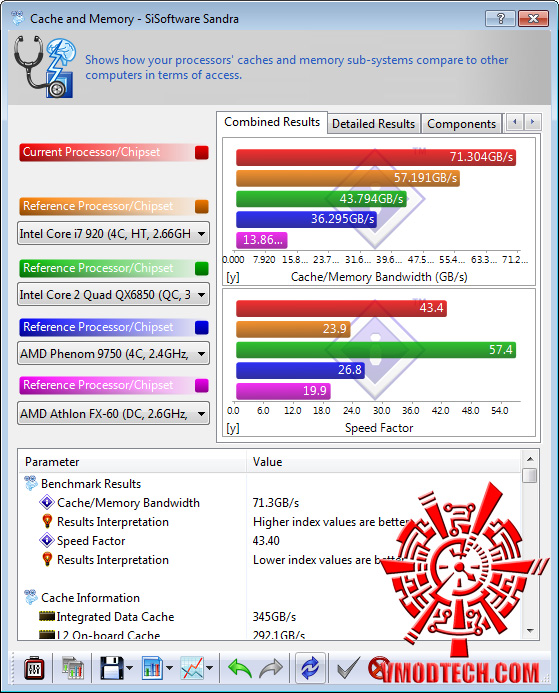Image resolution: width=559 pixels, height=693 pixels.
Task: Toggle the red Current Processor/Chipset swatch
Action: click(202, 152)
